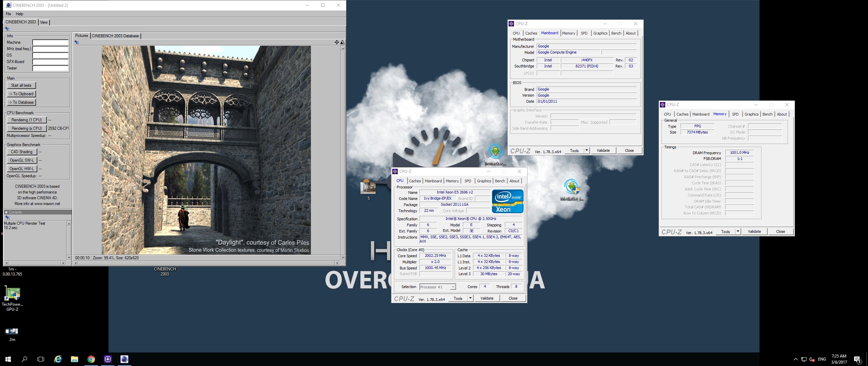Run Rendering (1 CPU) benchmark

point(26,120)
